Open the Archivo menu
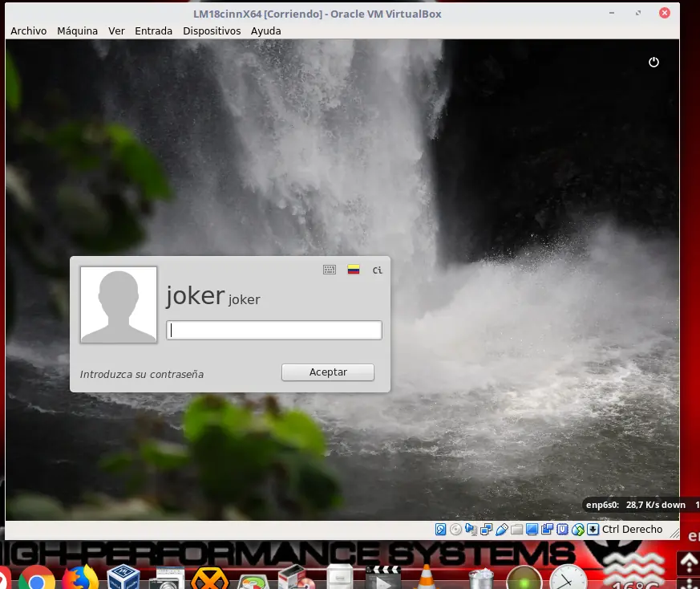This screenshot has height=589, width=700. tap(28, 30)
